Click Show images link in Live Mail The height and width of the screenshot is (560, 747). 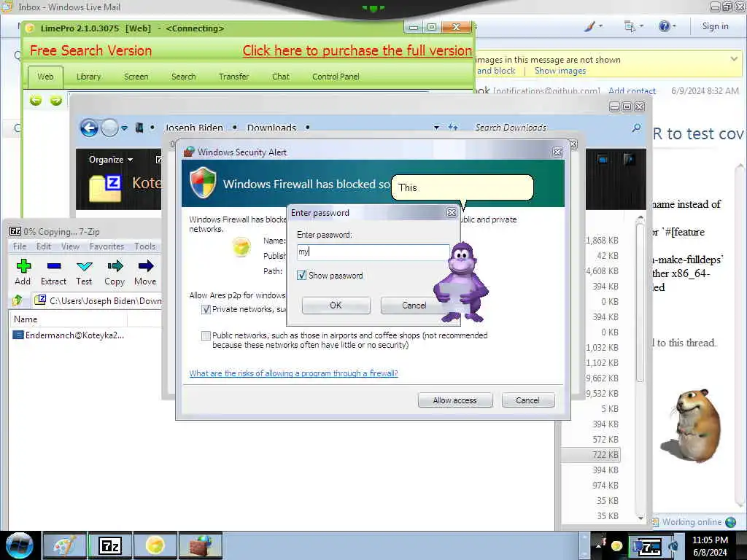click(x=560, y=71)
